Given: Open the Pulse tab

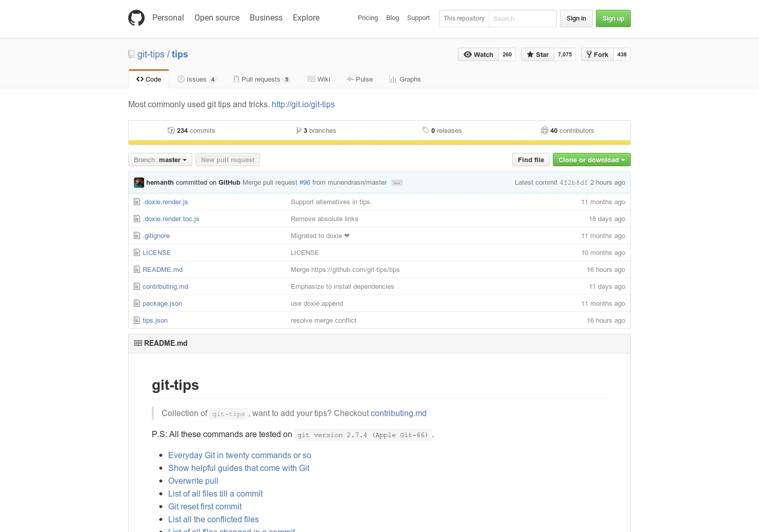Looking at the screenshot, I should click(359, 79).
